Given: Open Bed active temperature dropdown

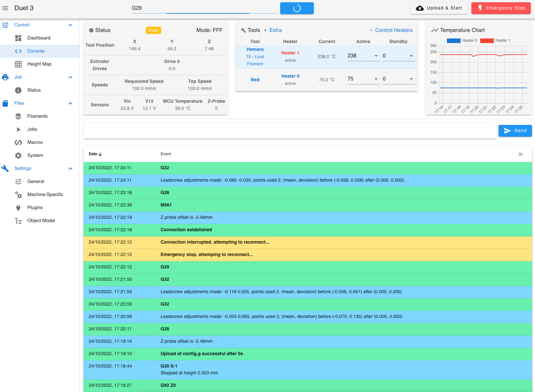Looking at the screenshot, I should [376, 79].
